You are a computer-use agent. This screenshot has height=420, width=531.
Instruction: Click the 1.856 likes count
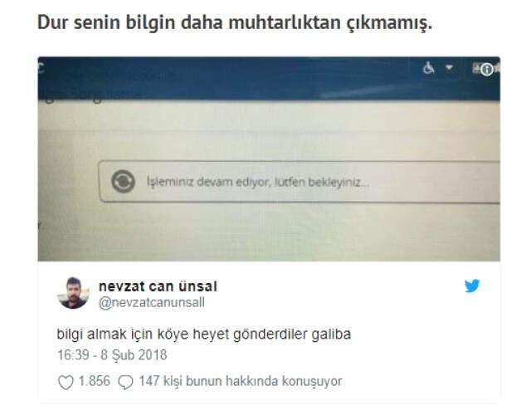click(94, 381)
